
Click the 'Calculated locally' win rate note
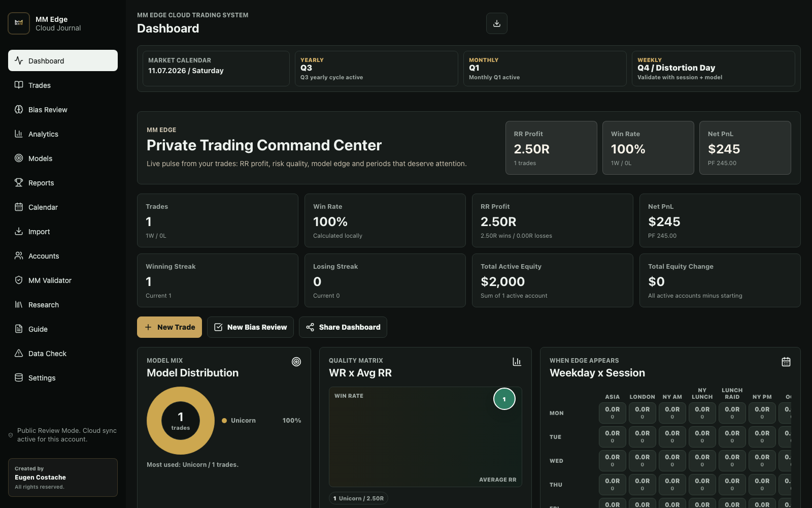337,236
